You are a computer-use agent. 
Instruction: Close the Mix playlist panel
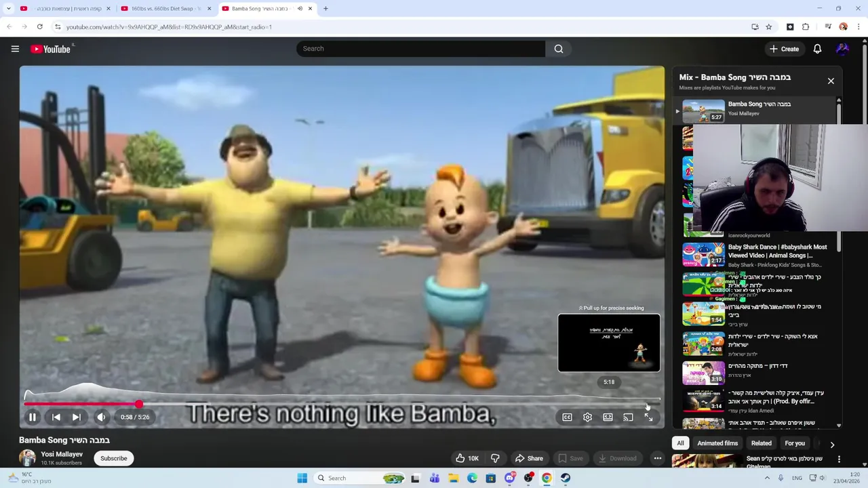point(831,81)
